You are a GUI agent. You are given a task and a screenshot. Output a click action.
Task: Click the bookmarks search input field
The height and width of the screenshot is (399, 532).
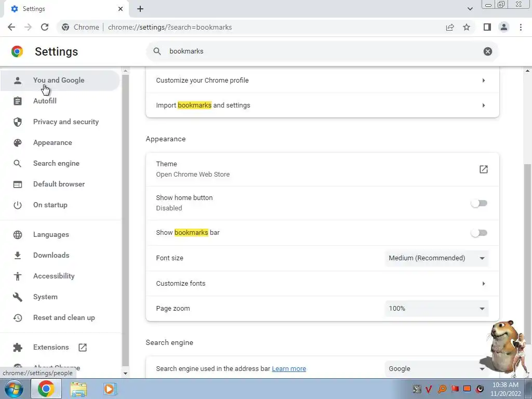(x=322, y=51)
